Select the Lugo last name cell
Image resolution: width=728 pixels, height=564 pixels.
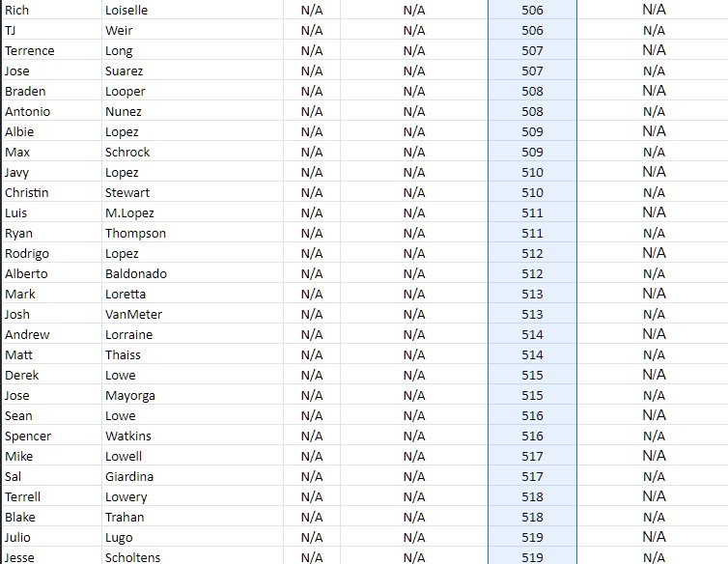pos(192,537)
